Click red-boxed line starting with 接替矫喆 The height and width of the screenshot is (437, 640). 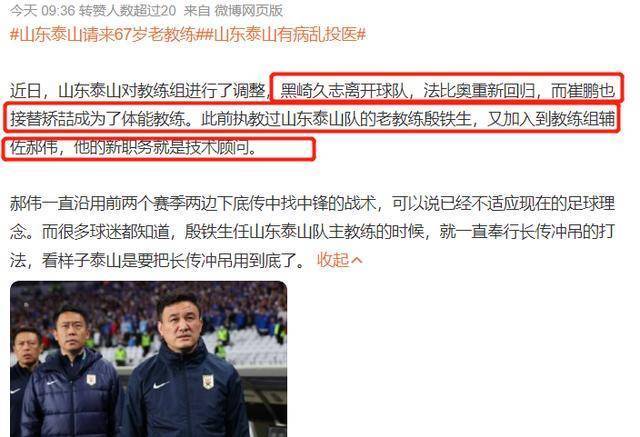(312, 119)
